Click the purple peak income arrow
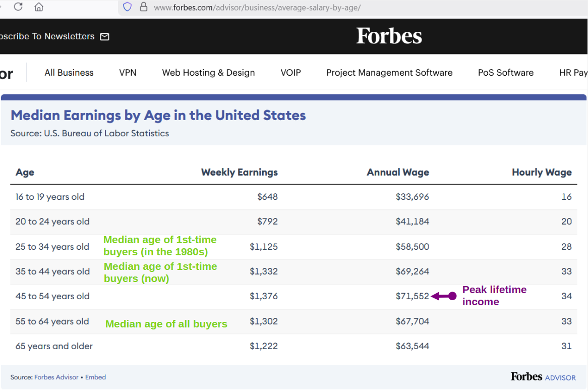Image resolution: width=588 pixels, height=391 pixels. coord(444,296)
